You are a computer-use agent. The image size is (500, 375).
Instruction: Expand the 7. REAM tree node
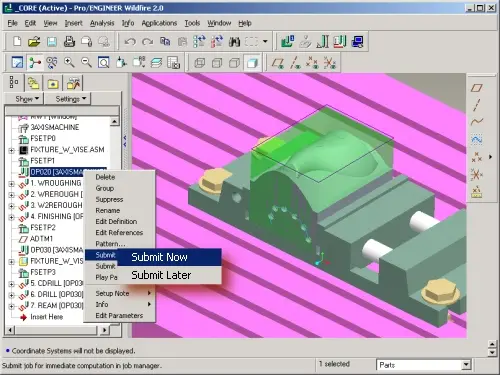click(11, 306)
